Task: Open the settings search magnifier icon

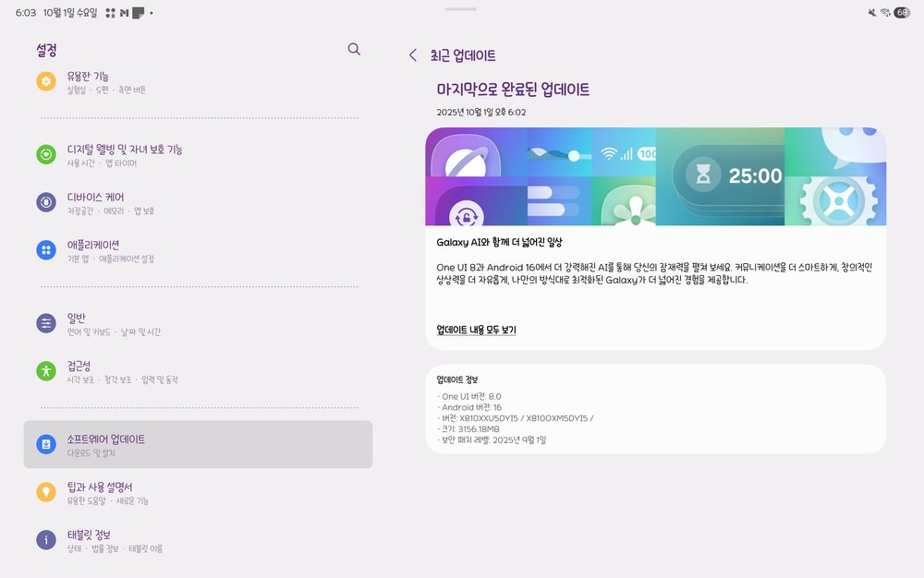Action: tap(354, 49)
